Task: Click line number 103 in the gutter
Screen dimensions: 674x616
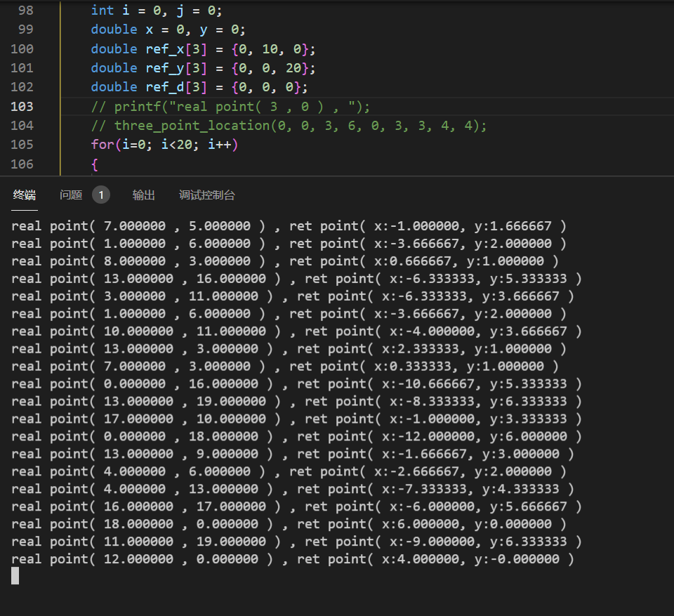Action: pyautogui.click(x=22, y=106)
